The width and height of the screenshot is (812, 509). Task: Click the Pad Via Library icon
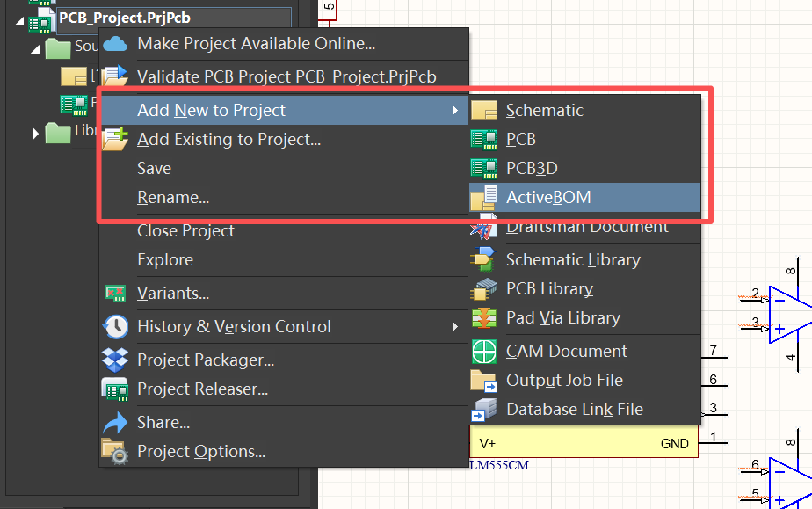click(484, 318)
